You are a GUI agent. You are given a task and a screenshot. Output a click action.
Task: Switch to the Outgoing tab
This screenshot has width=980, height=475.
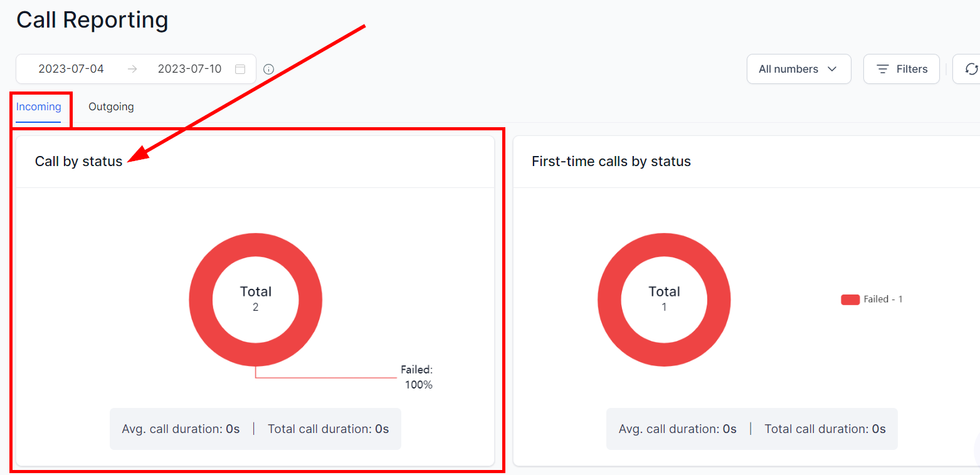[x=111, y=107]
